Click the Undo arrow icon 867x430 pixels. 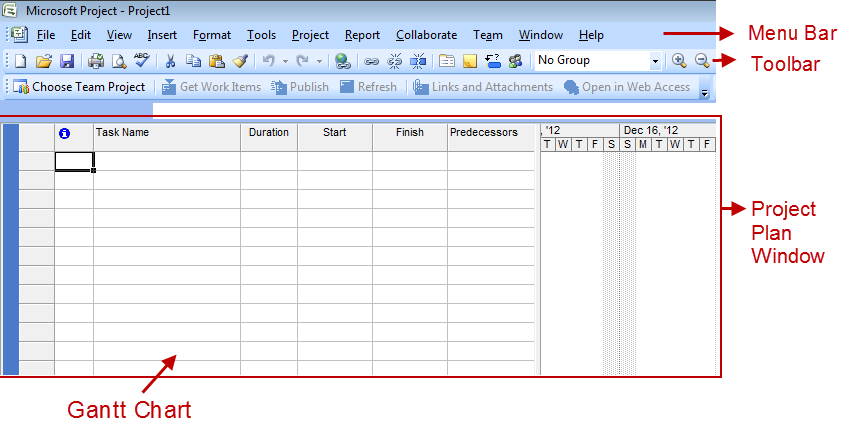pos(268,61)
